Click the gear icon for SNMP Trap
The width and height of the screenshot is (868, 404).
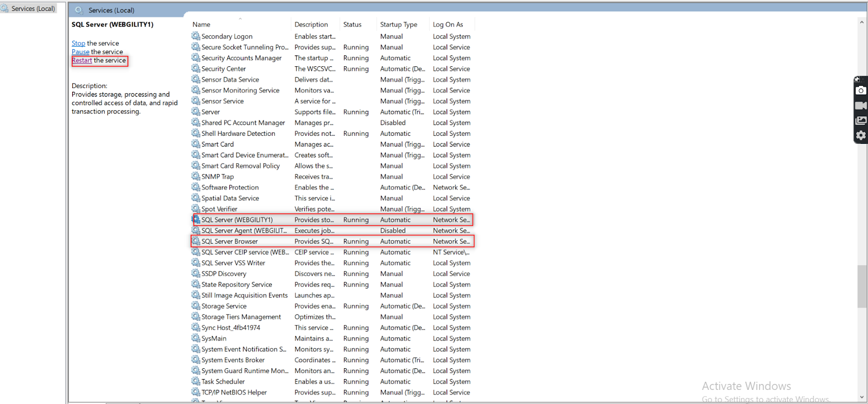(196, 176)
